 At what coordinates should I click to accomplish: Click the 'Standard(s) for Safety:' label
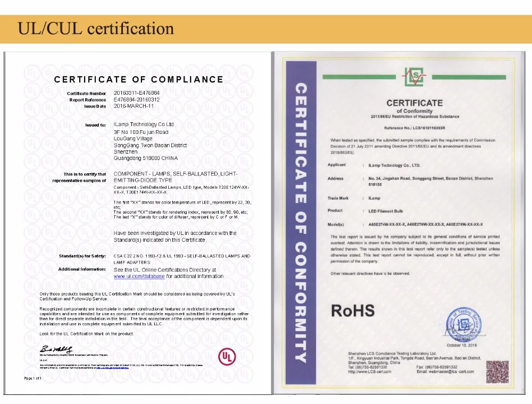(x=82, y=256)
